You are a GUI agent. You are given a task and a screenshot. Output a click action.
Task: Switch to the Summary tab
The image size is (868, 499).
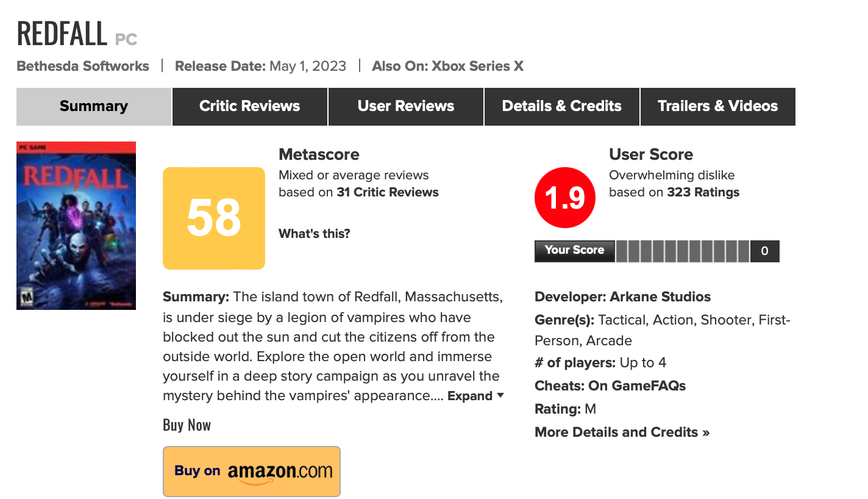94,106
